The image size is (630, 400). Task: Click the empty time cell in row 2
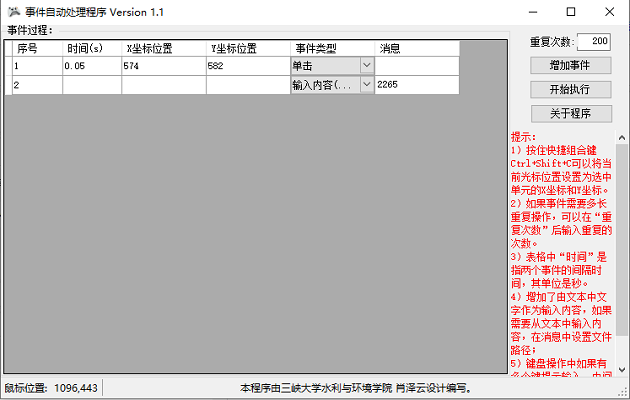92,85
